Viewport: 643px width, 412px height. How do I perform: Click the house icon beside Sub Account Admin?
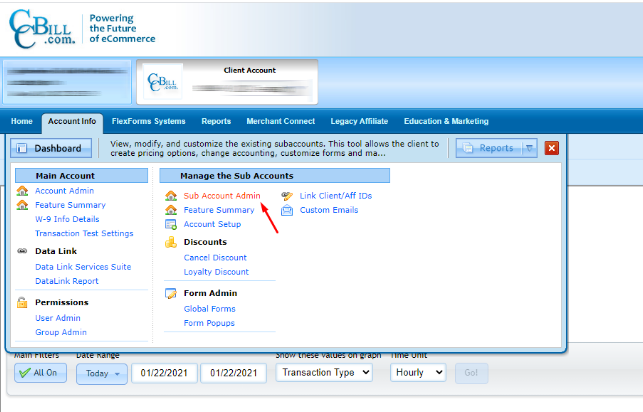pyautogui.click(x=171, y=196)
